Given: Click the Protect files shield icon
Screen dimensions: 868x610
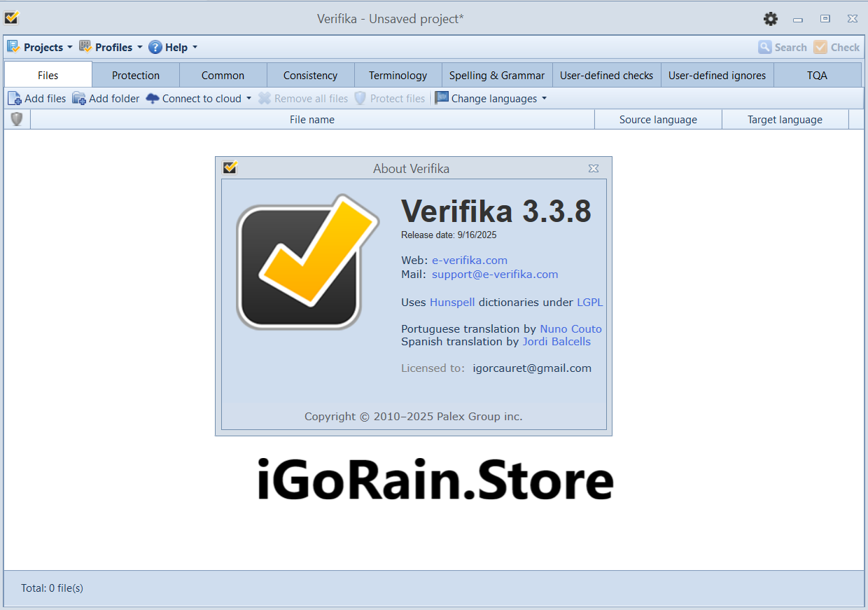Looking at the screenshot, I should point(360,98).
